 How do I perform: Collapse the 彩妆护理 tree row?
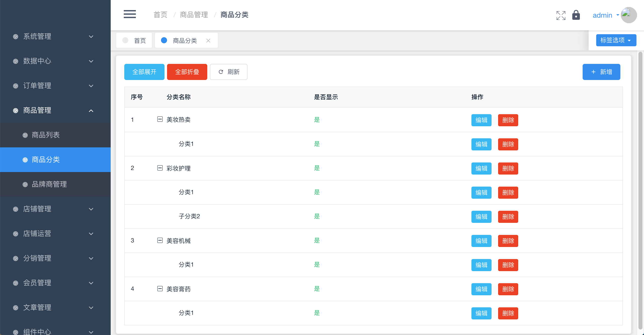(x=160, y=168)
